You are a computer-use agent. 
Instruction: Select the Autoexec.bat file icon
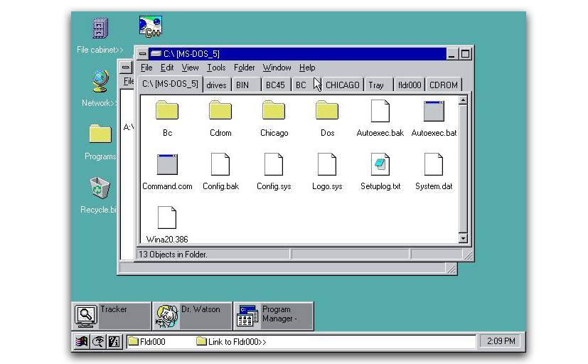pyautogui.click(x=434, y=111)
